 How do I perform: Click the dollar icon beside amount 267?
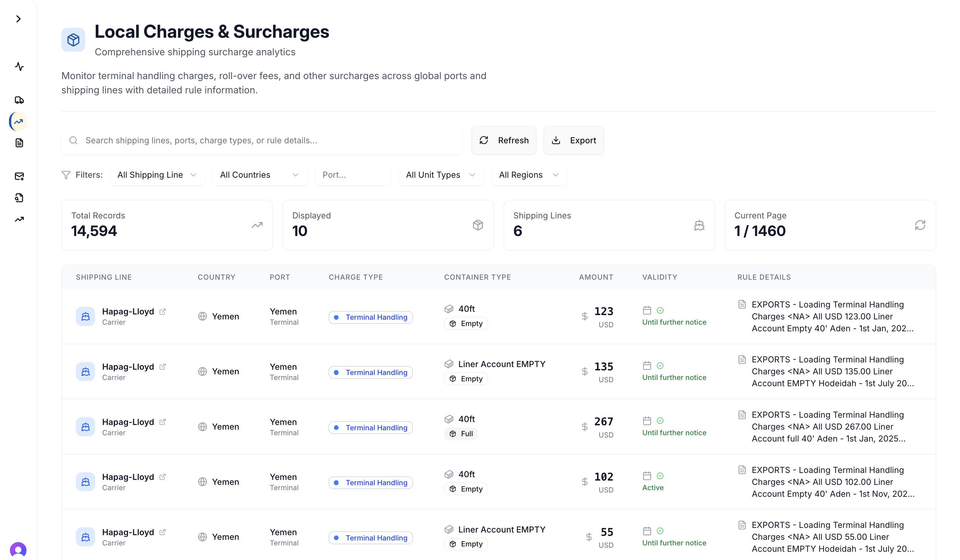[x=584, y=426]
